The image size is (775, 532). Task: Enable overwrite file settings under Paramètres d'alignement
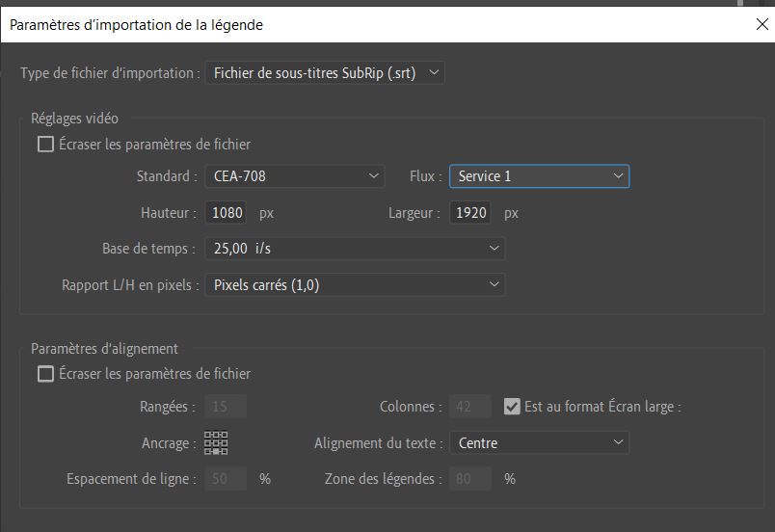46,374
